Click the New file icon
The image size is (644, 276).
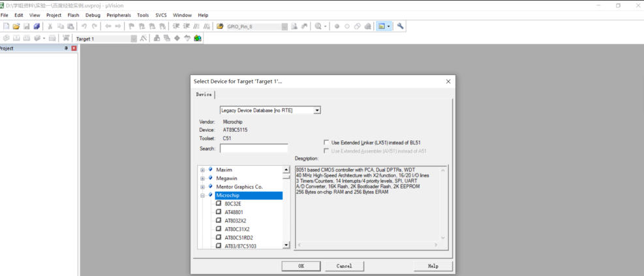tap(6, 26)
